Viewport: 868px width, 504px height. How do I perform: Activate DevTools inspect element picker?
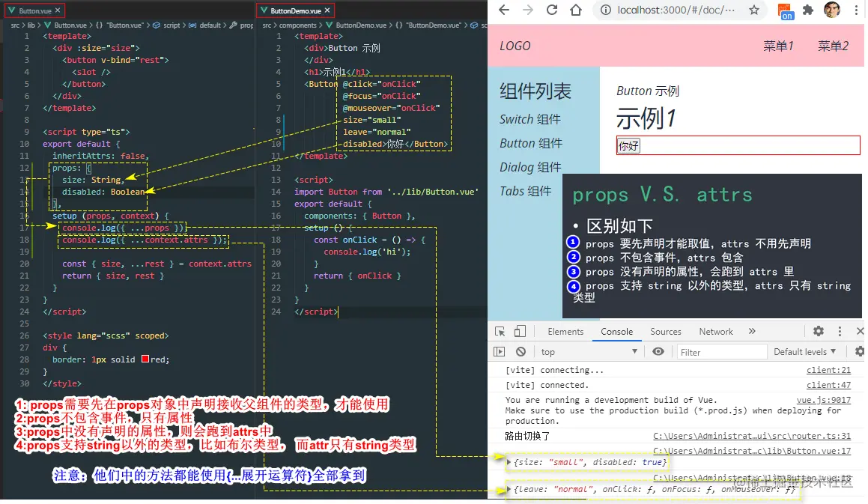click(500, 331)
